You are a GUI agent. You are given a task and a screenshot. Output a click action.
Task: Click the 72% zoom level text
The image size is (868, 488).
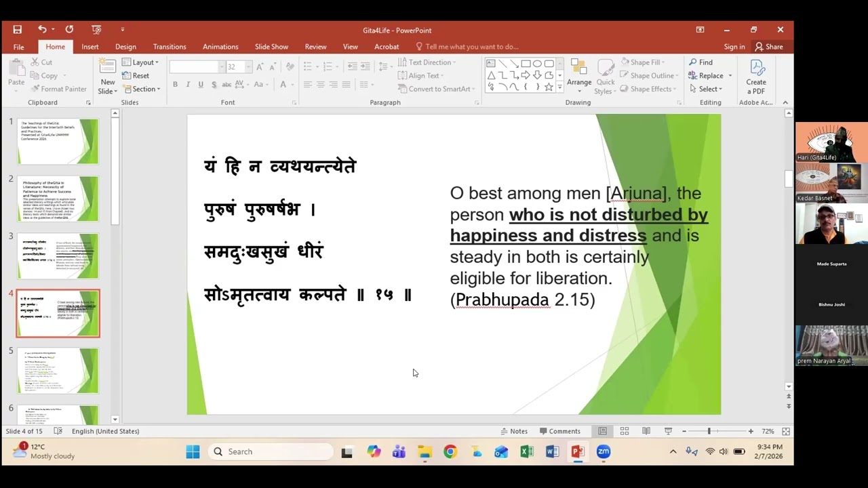[x=768, y=431]
